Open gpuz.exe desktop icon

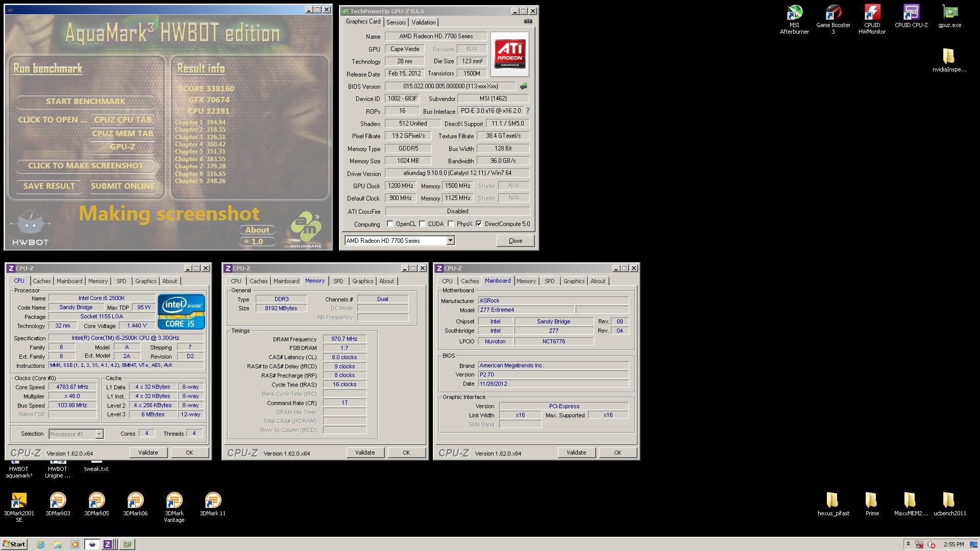[949, 16]
